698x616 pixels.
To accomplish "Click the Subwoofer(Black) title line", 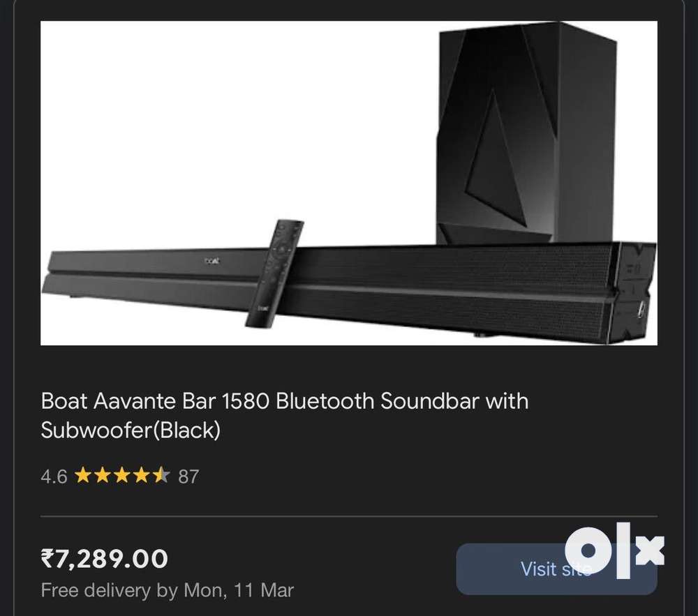I will coord(131,430).
